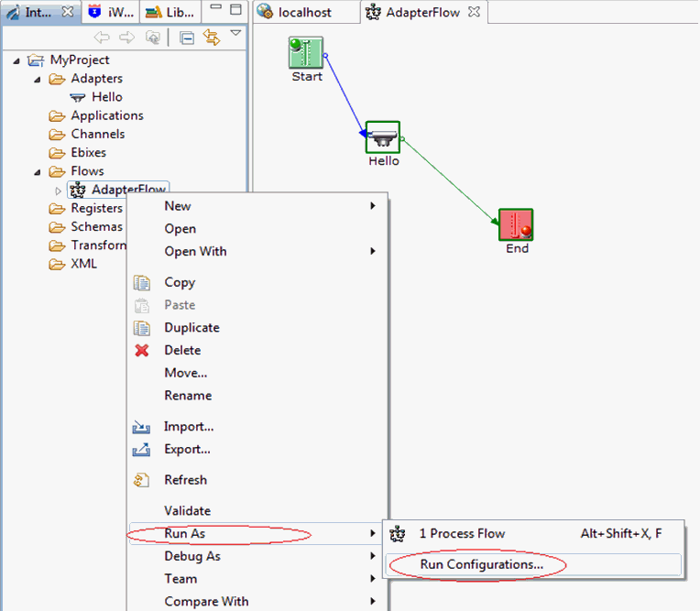Run as 1 Process Flow

click(x=533, y=533)
